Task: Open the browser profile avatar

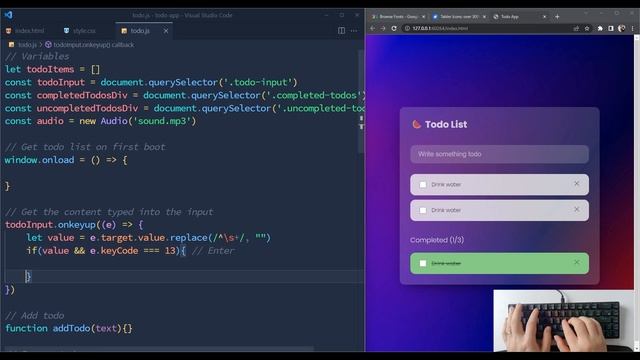Action: pyautogui.click(x=621, y=28)
